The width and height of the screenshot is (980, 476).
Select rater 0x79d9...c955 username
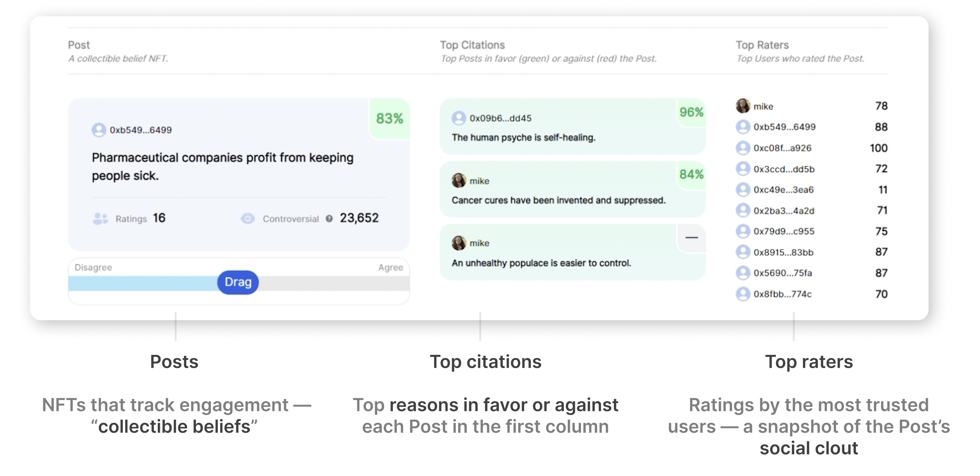tap(784, 232)
